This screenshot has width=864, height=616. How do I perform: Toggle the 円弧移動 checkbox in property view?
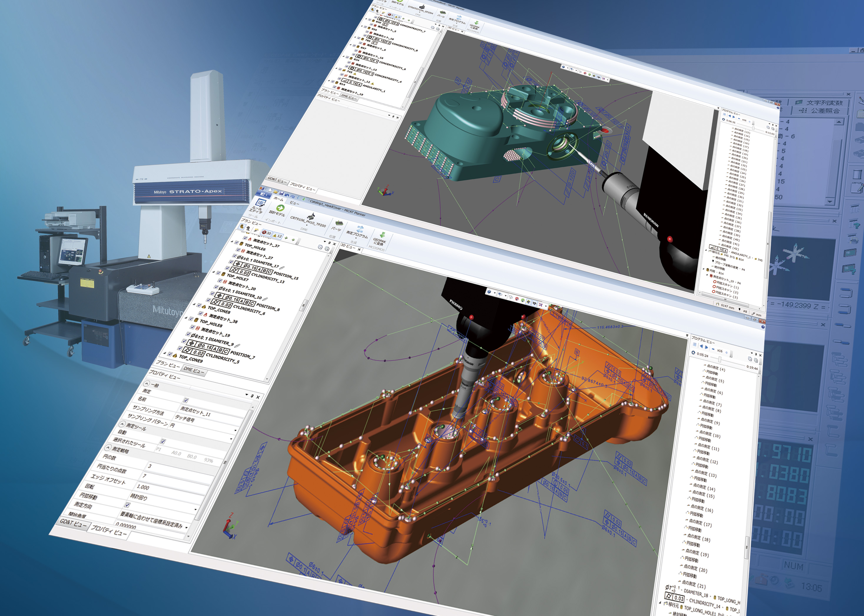(127, 505)
